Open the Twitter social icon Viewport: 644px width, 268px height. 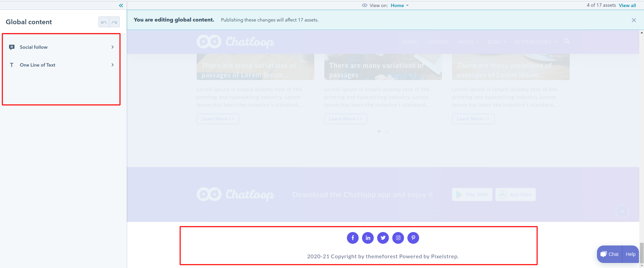tap(383, 238)
